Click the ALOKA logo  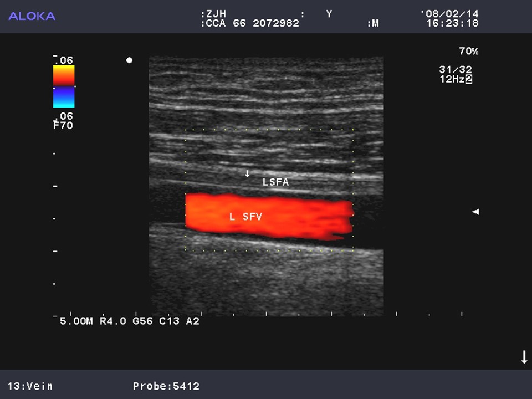(x=32, y=16)
